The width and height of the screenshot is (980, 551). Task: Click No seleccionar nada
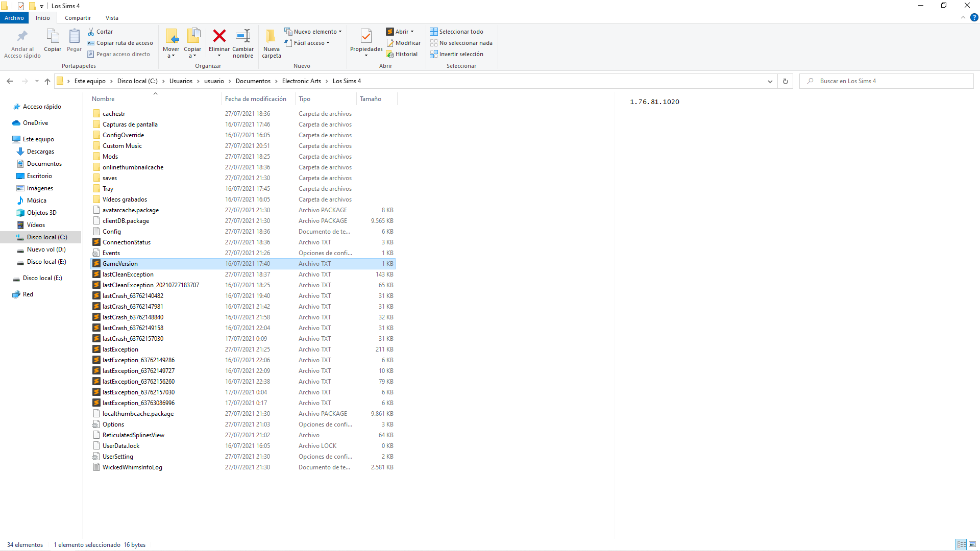pyautogui.click(x=461, y=43)
